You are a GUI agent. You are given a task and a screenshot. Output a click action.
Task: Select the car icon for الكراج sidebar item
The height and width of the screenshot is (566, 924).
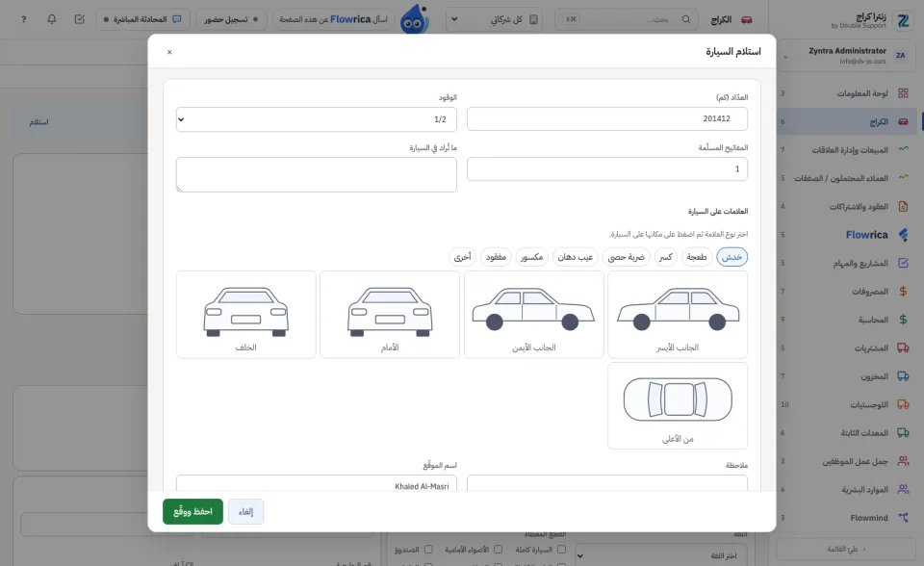[903, 121]
